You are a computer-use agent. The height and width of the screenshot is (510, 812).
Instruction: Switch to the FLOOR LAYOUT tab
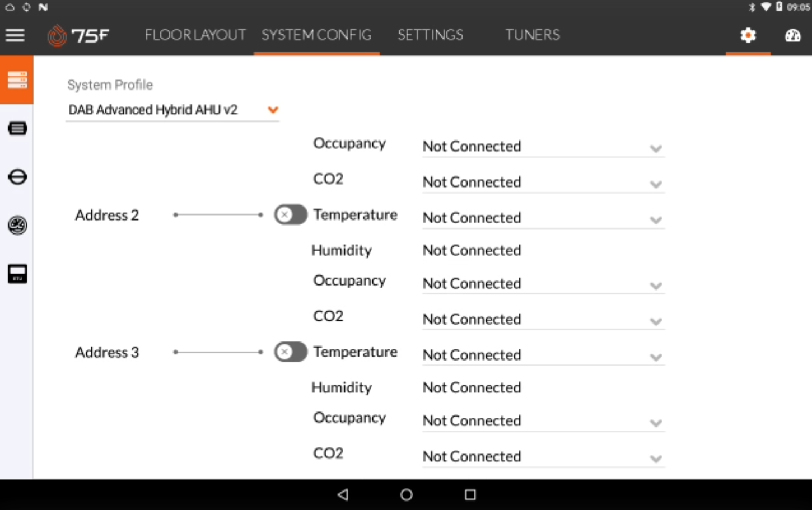(195, 35)
